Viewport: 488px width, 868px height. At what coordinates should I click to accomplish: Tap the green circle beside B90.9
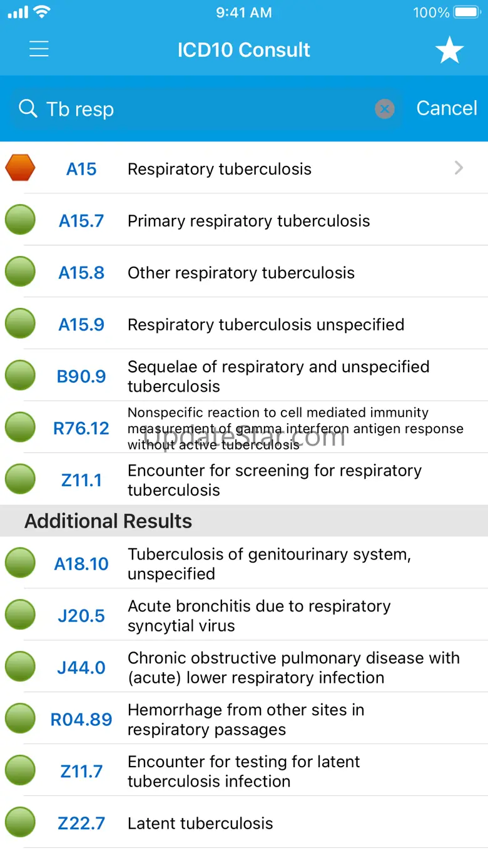(x=20, y=376)
